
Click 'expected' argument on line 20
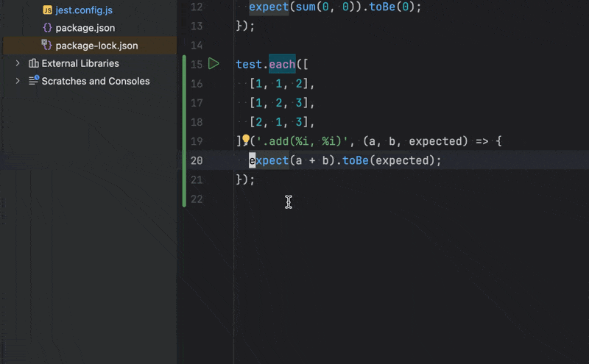click(402, 160)
